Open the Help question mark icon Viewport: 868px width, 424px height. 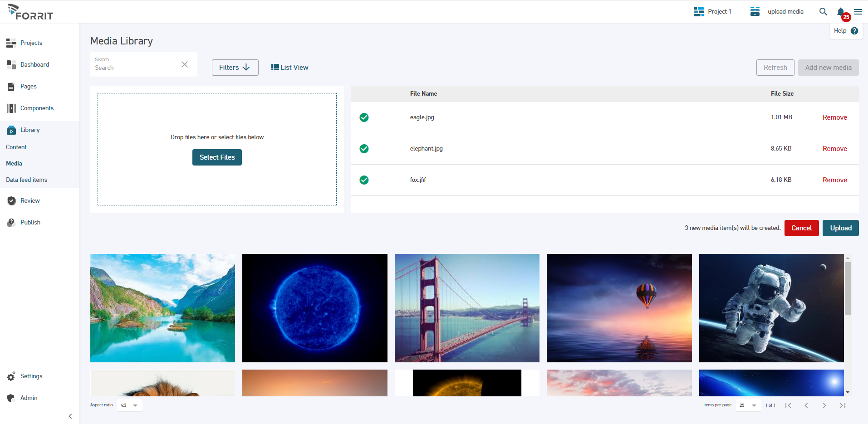855,31
